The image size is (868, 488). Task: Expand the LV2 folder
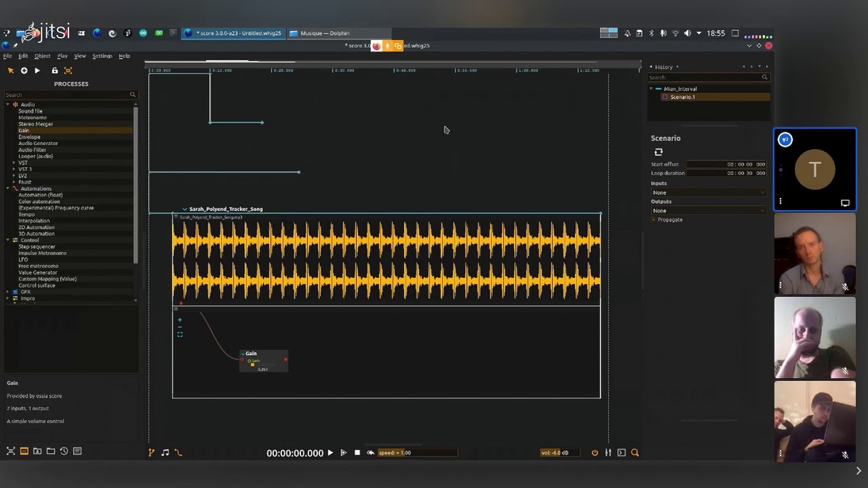point(14,176)
